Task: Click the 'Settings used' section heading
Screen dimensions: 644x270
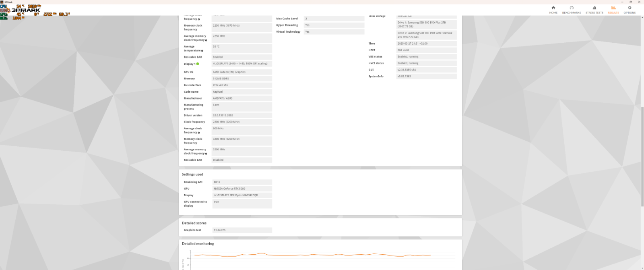Action: 192,174
